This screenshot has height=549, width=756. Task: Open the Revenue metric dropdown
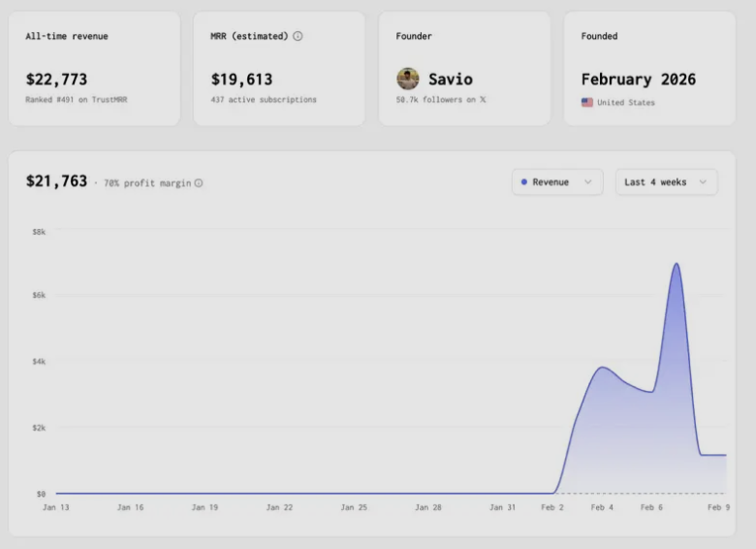pos(557,182)
